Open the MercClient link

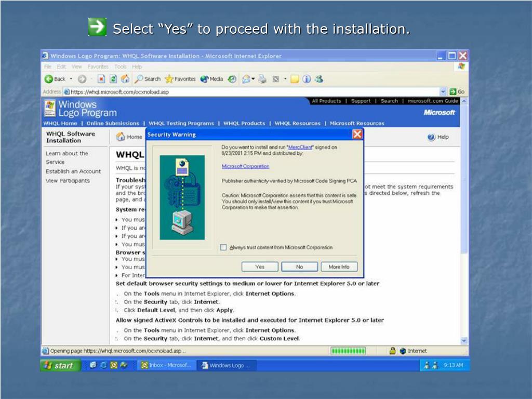coord(300,147)
